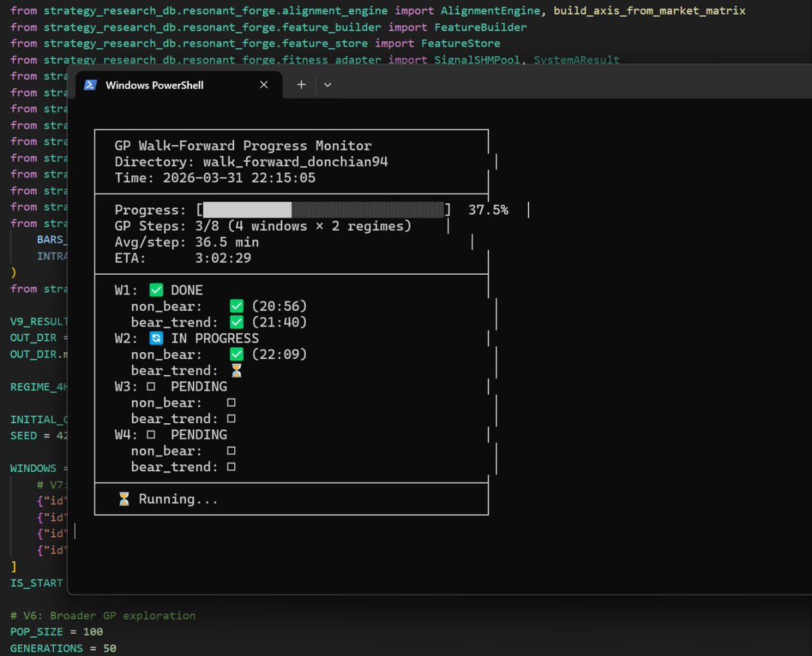This screenshot has height=656, width=812.
Task: Click the directory name walk_forward_donchian94
Action: tap(296, 162)
